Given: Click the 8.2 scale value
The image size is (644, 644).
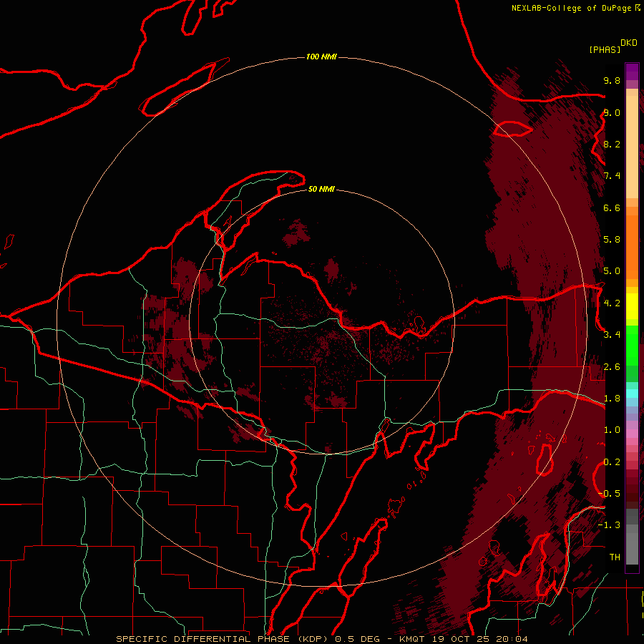Looking at the screenshot, I should coord(612,144).
